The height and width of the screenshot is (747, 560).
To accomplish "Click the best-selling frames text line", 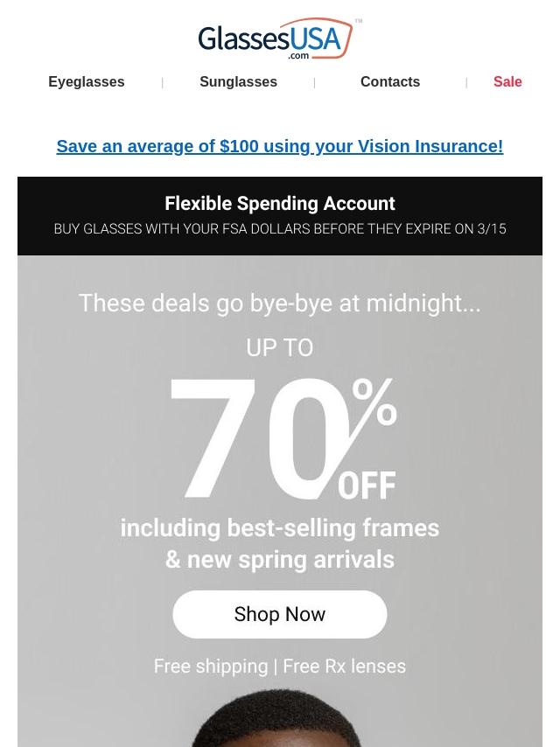I will click(280, 528).
